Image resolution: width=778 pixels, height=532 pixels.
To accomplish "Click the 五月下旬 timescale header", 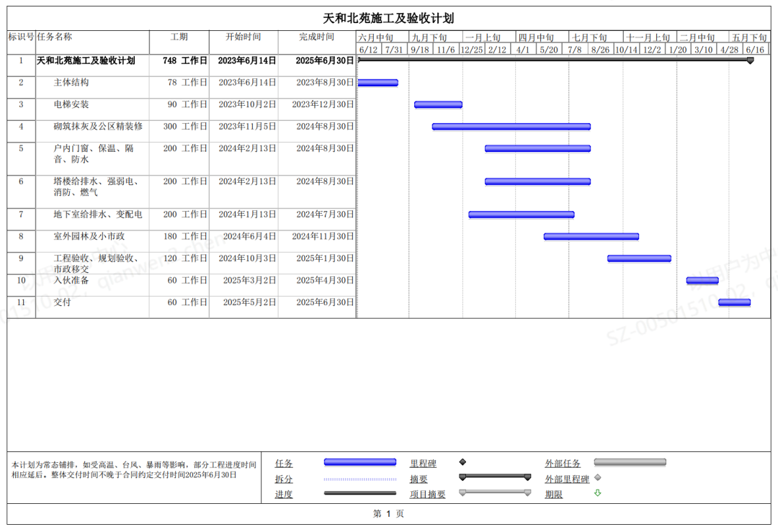I will [749, 37].
